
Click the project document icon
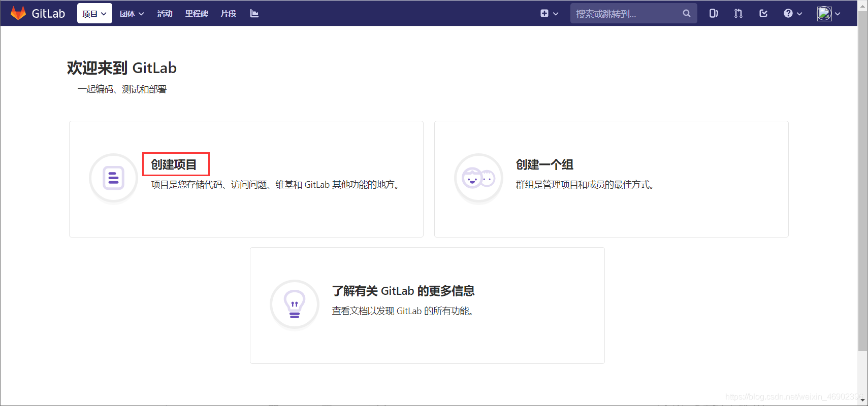click(114, 178)
